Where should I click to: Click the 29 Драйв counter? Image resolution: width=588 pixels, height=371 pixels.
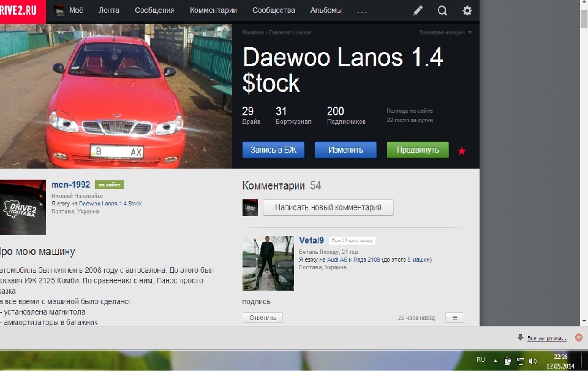point(251,115)
